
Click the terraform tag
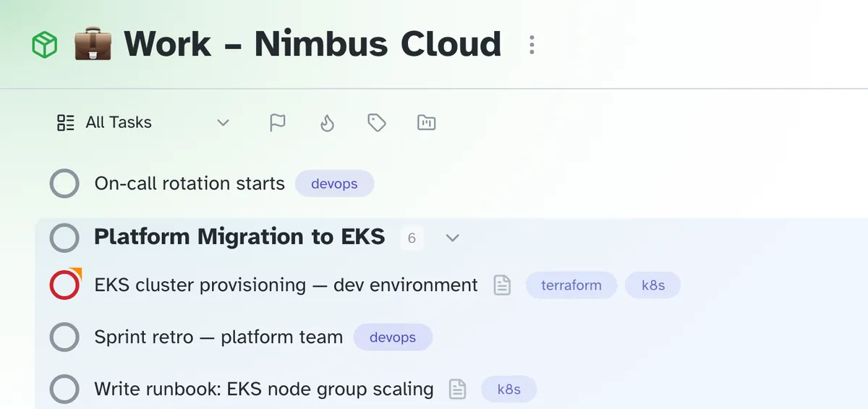pyautogui.click(x=571, y=285)
